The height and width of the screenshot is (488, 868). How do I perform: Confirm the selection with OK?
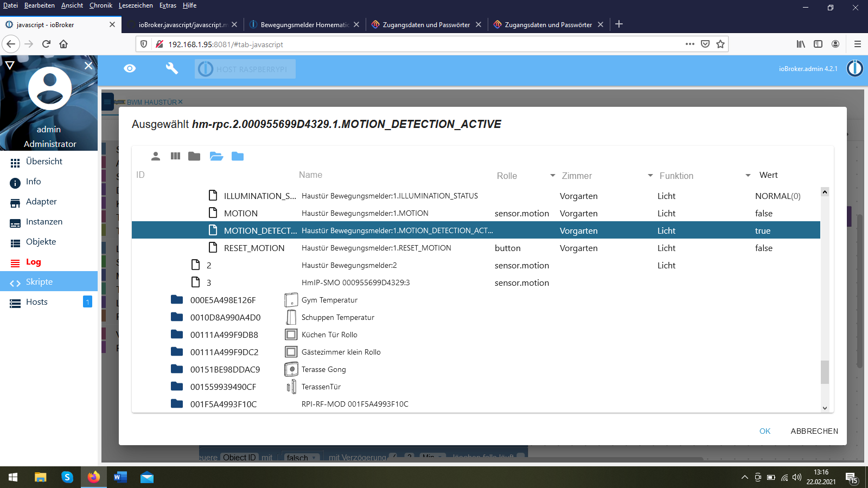(x=765, y=431)
